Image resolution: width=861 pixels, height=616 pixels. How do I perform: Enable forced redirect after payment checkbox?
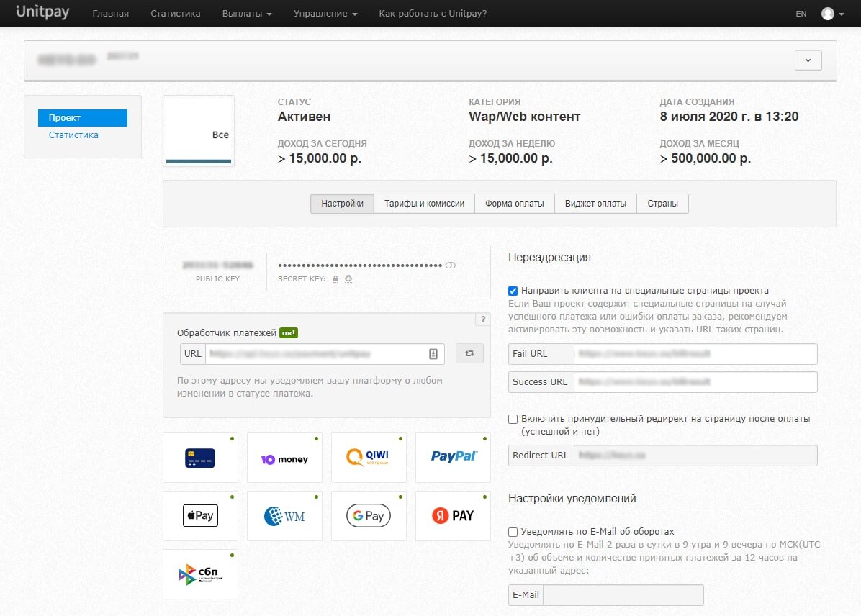pyautogui.click(x=513, y=419)
